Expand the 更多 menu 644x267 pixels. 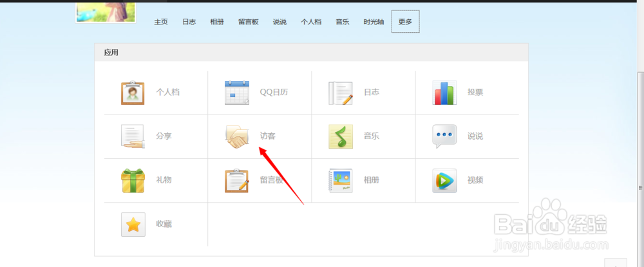[405, 22]
